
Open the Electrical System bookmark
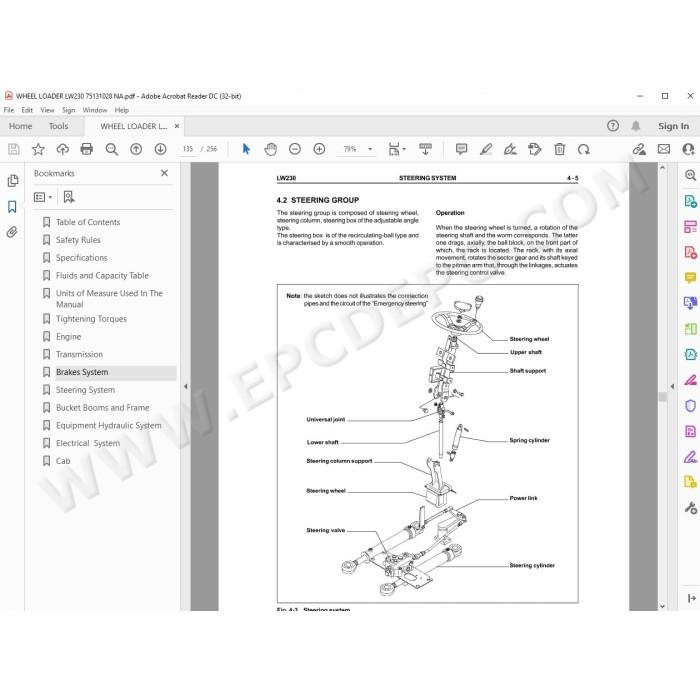tap(88, 443)
